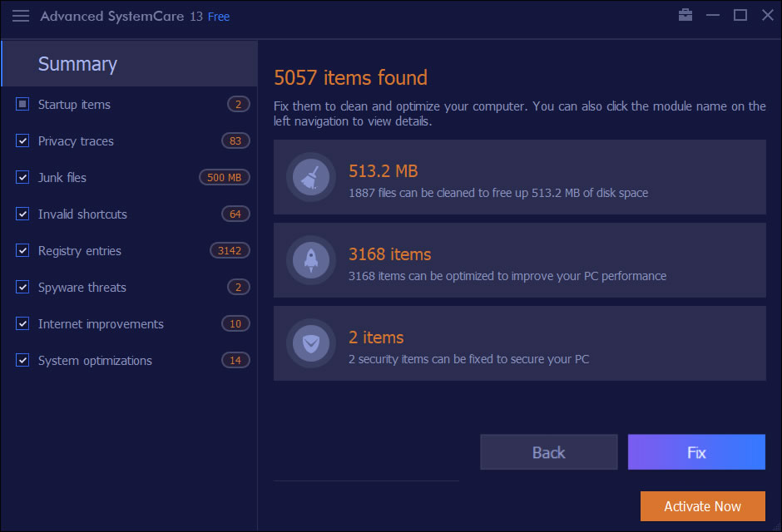782x532 pixels.
Task: Close the Advanced SystemCare window
Action: tap(768, 16)
